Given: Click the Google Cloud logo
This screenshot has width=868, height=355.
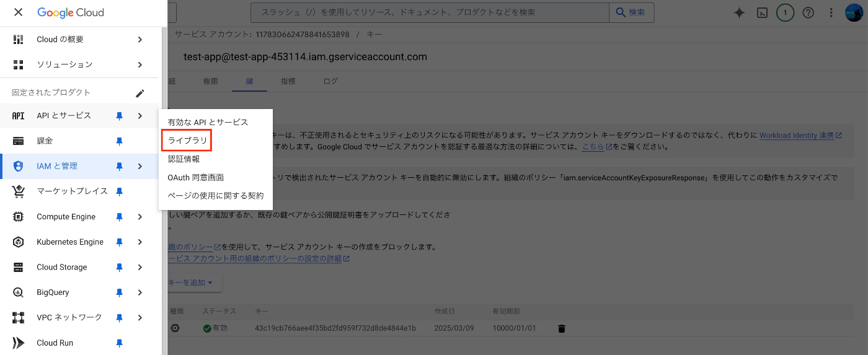Looking at the screenshot, I should [x=71, y=12].
